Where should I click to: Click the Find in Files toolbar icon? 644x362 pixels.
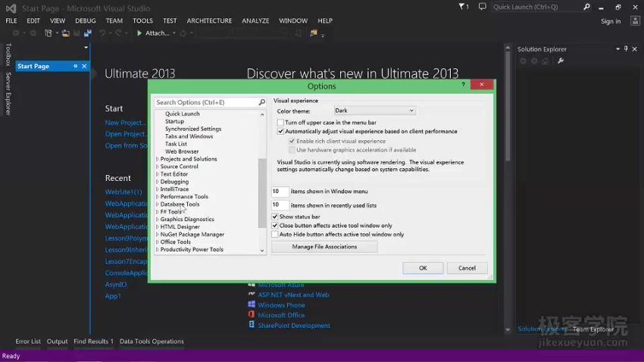[314, 33]
